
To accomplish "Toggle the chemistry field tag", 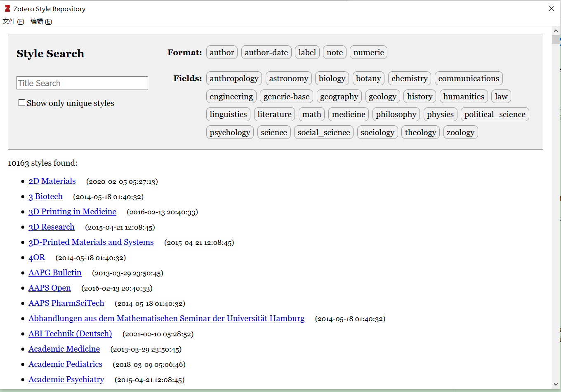I will 410,78.
